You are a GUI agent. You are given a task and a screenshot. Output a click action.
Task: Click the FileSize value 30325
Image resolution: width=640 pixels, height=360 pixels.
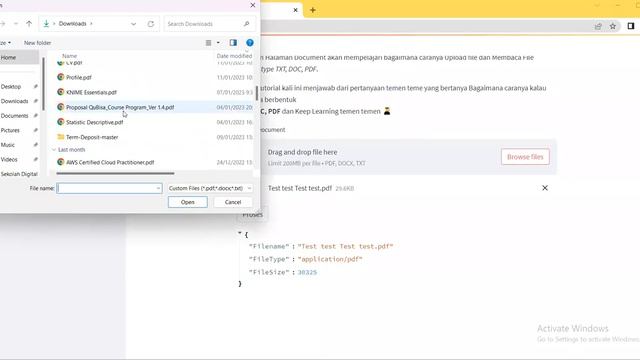point(307,272)
